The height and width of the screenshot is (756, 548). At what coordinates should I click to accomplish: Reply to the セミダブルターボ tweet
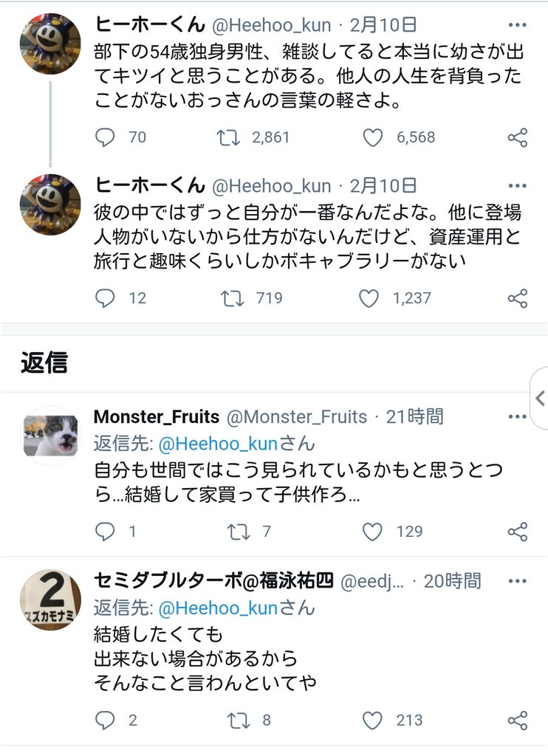click(105, 721)
